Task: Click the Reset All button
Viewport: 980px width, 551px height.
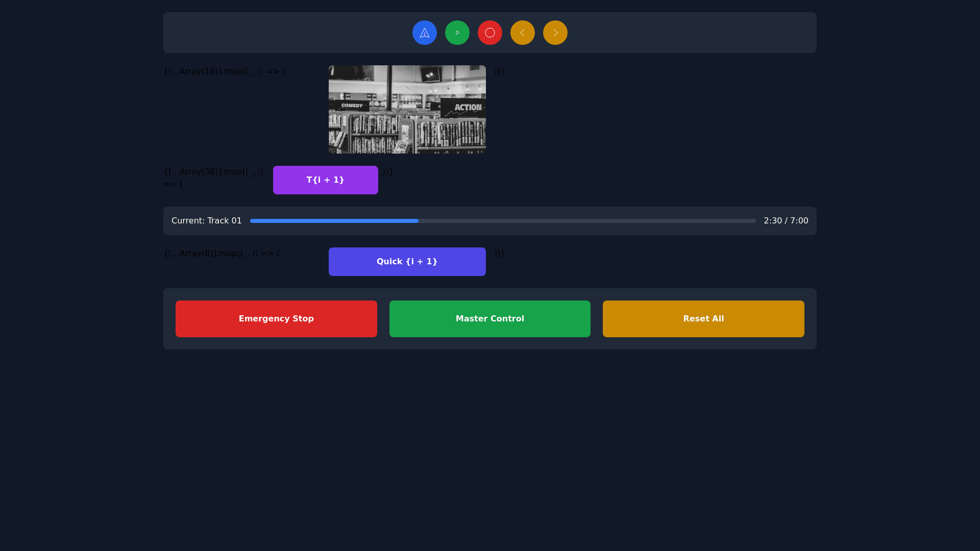Action: tap(703, 318)
